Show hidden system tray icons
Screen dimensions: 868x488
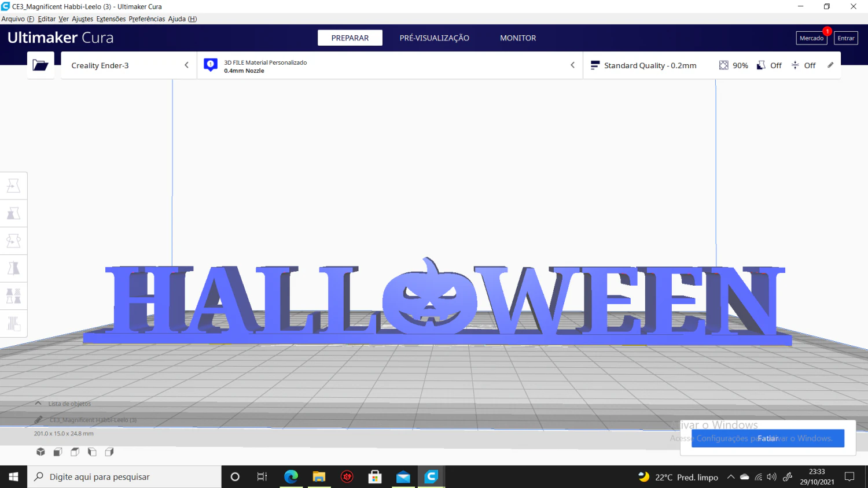coord(731,477)
